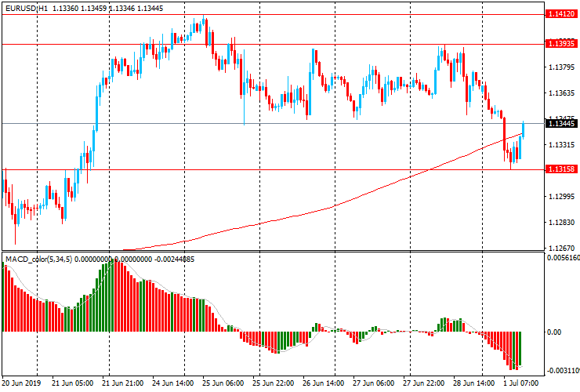This screenshot has height=392, width=580.
Task: Select the 1.13158 support price tag
Action: [x=561, y=169]
